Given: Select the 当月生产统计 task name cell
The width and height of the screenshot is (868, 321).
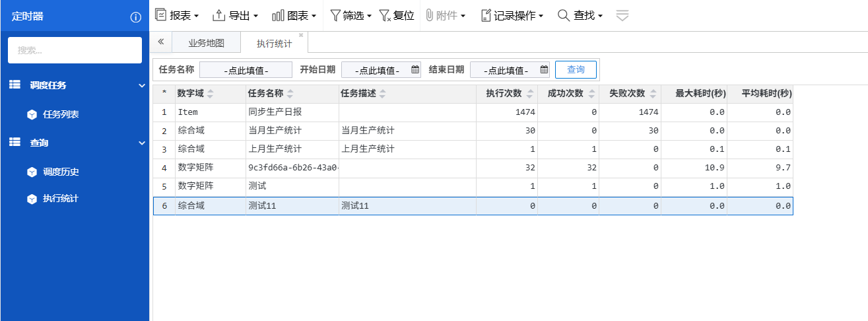Looking at the screenshot, I should [x=292, y=131].
